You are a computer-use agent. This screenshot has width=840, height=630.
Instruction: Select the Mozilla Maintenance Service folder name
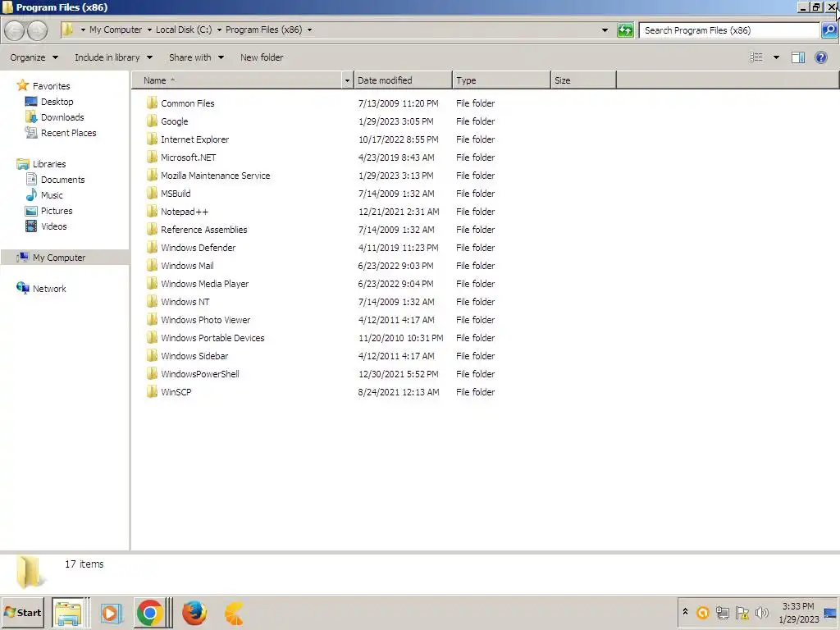pyautogui.click(x=216, y=176)
